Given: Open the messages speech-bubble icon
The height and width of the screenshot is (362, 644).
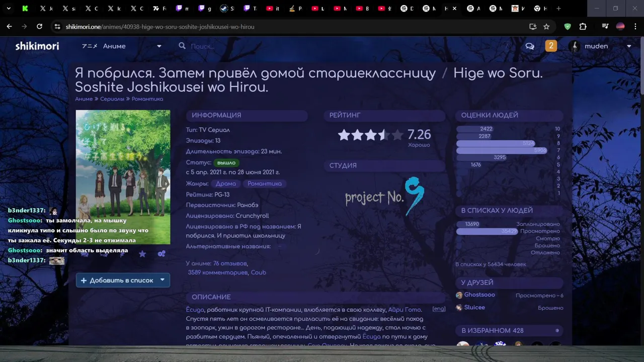Looking at the screenshot, I should click(530, 46).
